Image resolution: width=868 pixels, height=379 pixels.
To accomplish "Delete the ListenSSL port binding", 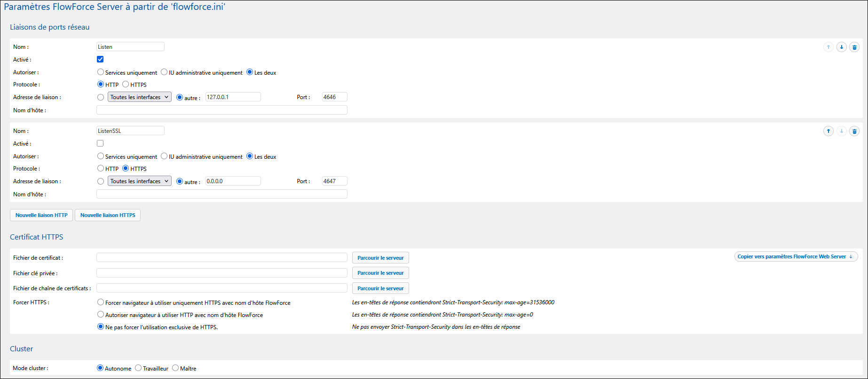I will [x=854, y=131].
